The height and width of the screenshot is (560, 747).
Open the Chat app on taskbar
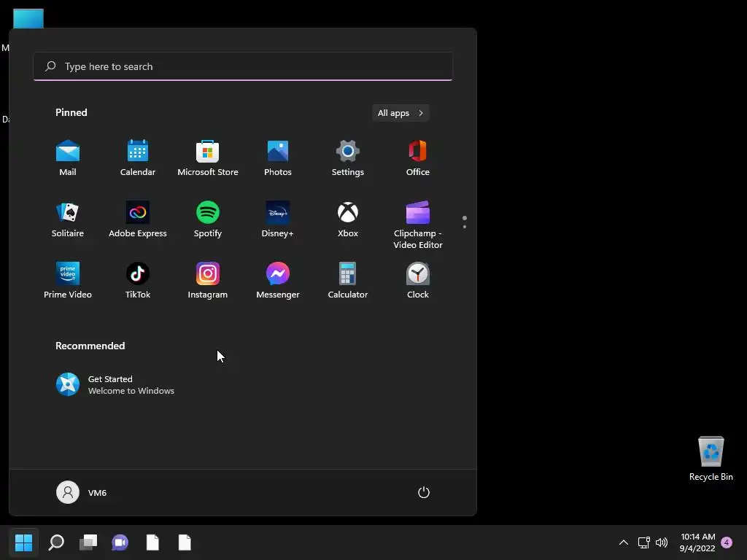coord(120,542)
